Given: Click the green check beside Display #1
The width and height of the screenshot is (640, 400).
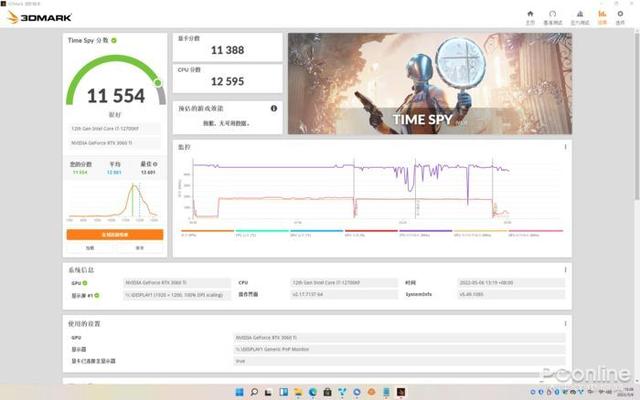Looking at the screenshot, I should [x=97, y=295].
